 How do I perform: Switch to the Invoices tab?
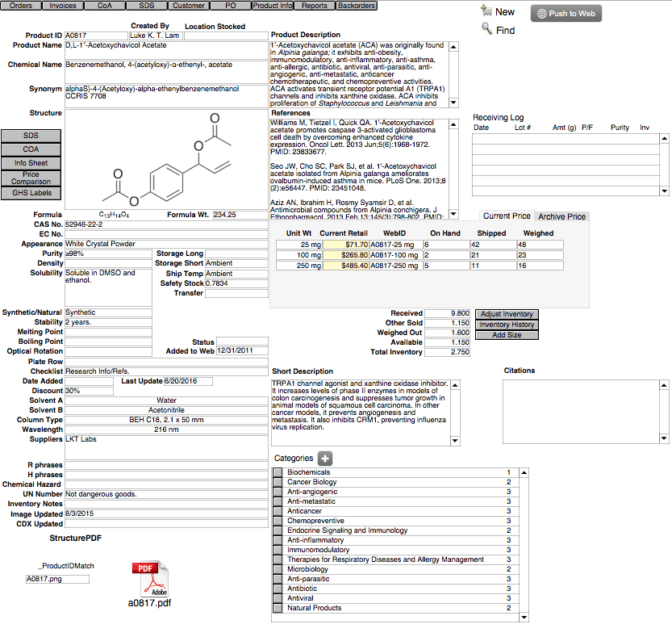pos(63,6)
